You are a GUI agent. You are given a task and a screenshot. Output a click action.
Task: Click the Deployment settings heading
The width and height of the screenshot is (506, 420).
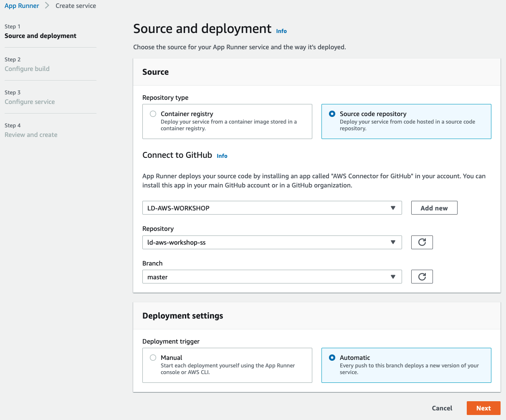tap(182, 316)
